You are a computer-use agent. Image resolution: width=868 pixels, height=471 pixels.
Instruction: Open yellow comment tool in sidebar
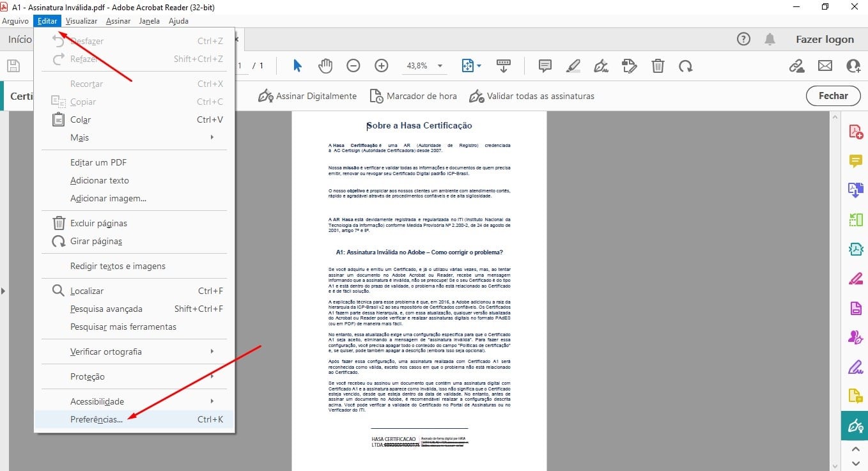point(855,161)
